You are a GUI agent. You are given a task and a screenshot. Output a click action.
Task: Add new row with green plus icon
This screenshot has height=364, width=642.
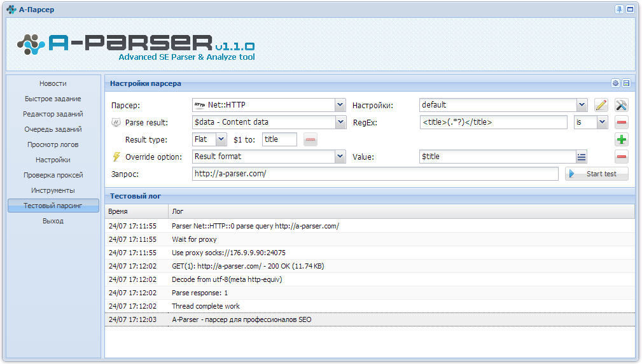(x=622, y=139)
